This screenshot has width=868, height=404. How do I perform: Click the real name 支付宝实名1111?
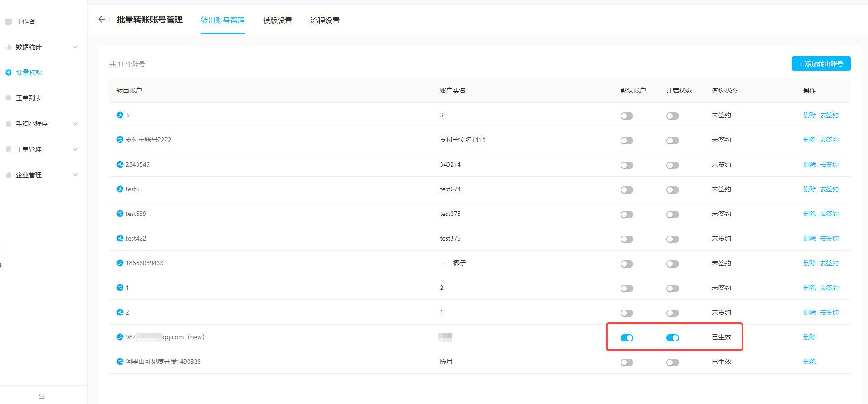tap(463, 140)
